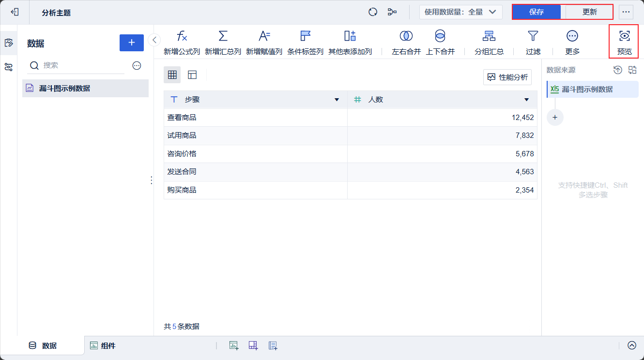Click the 搜索 search field

(77, 65)
